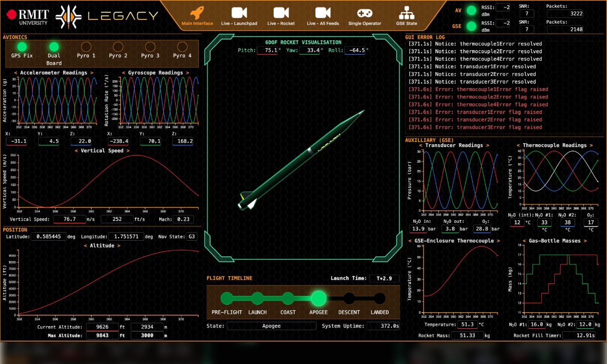Click right arrow beside Thermocouple Readings title

591,145
